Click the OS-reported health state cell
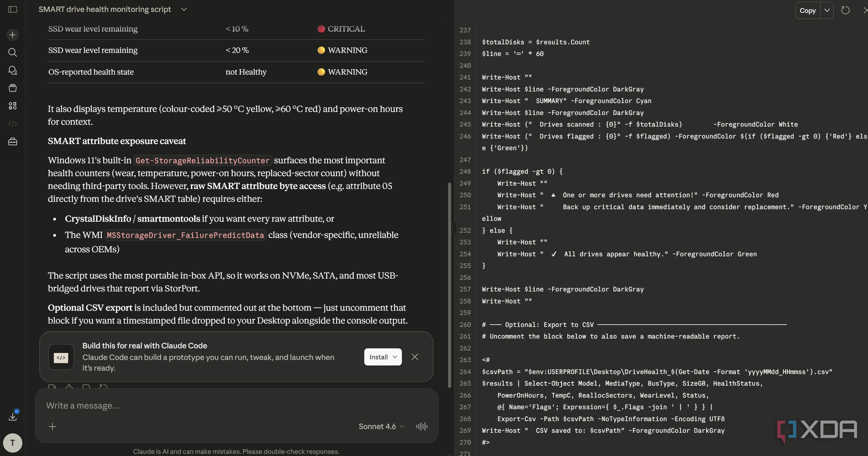The width and height of the screenshot is (868, 456). pyautogui.click(x=91, y=72)
